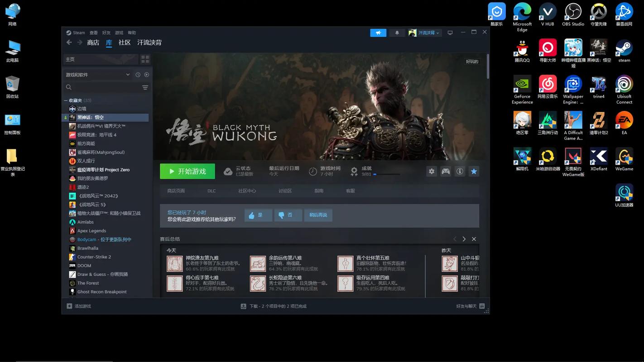Click the 主页 home button

(100, 59)
